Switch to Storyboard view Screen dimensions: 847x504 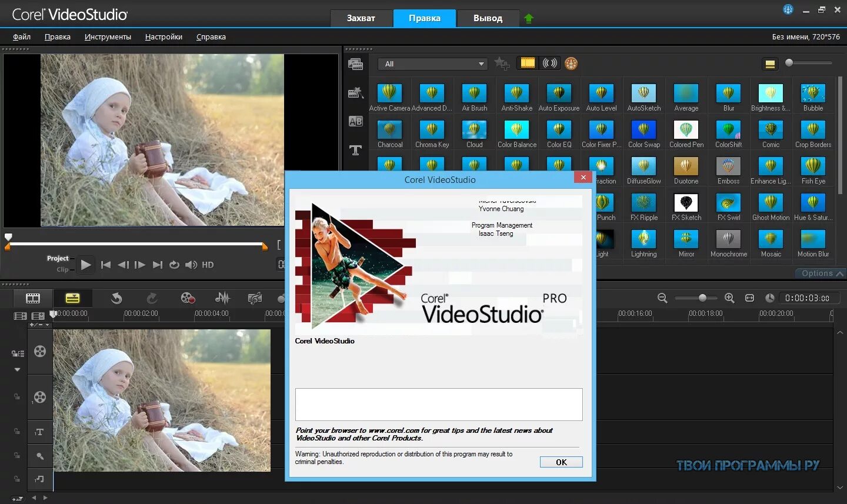coord(33,298)
